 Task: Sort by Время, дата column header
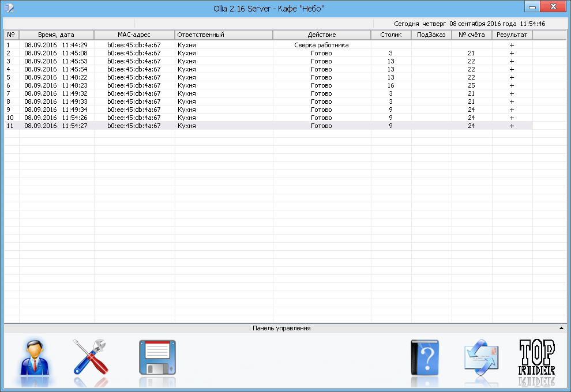57,35
